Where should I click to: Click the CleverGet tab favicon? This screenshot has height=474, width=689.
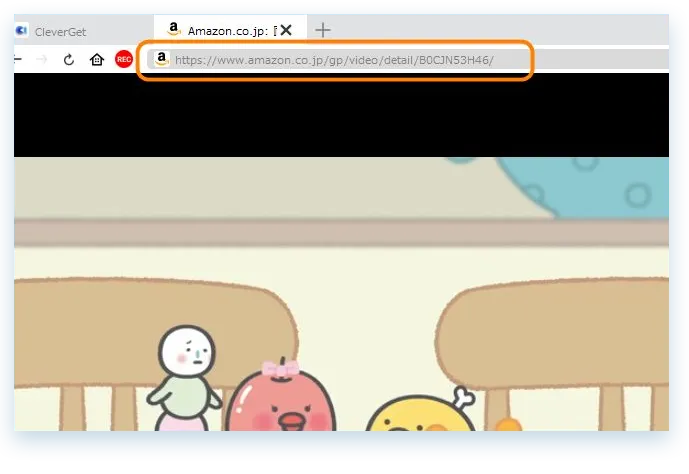(x=22, y=30)
